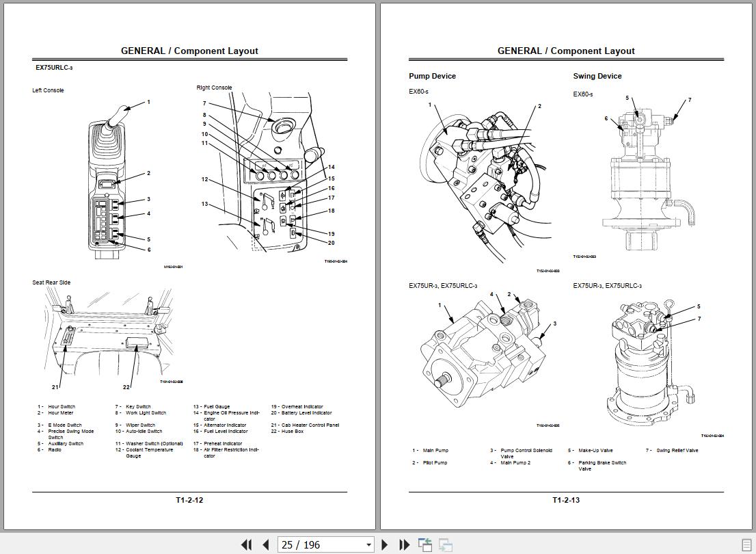This screenshot has height=554, width=756.
Task: Click legend entry '4 - Precise Swing Mode Switch'
Action: click(x=66, y=434)
